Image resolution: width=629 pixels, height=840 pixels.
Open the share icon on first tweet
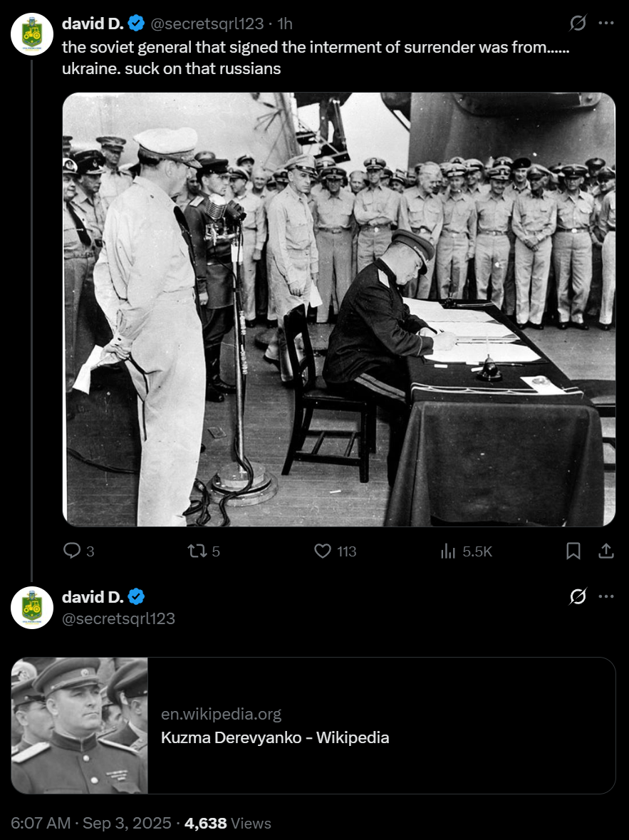606,551
